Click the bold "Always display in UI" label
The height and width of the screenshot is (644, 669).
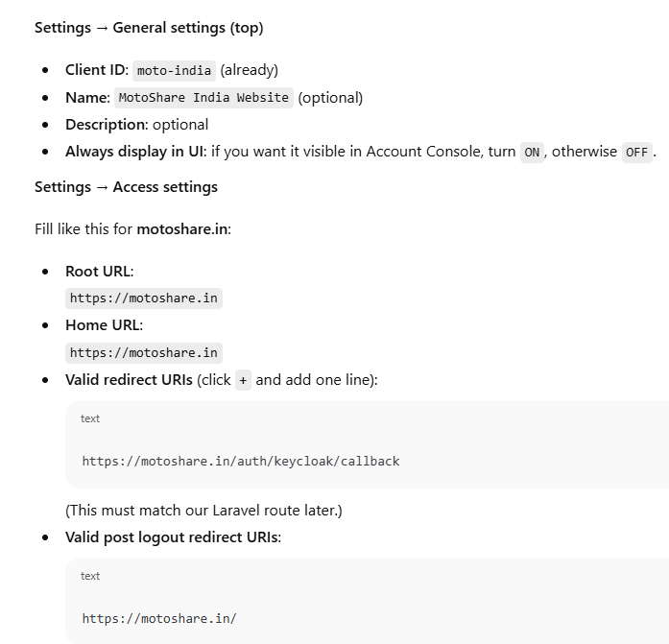click(x=133, y=152)
